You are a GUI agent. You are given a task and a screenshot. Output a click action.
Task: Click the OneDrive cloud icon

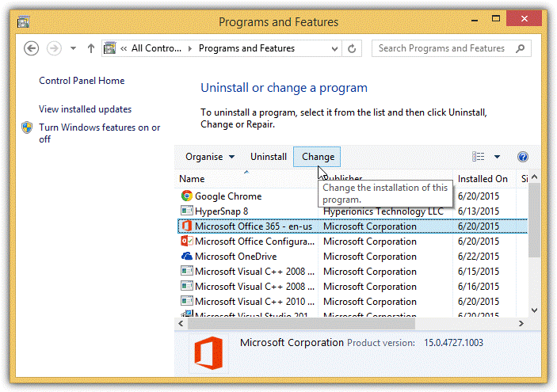(187, 256)
